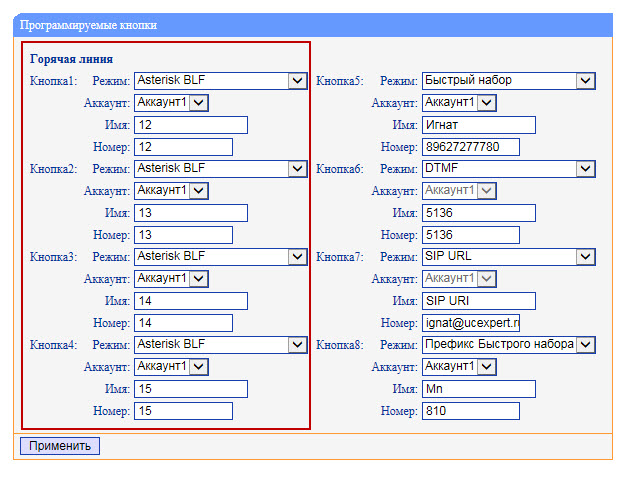The image size is (638, 496).
Task: Click the Номер field containing 810
Action: tap(471, 411)
